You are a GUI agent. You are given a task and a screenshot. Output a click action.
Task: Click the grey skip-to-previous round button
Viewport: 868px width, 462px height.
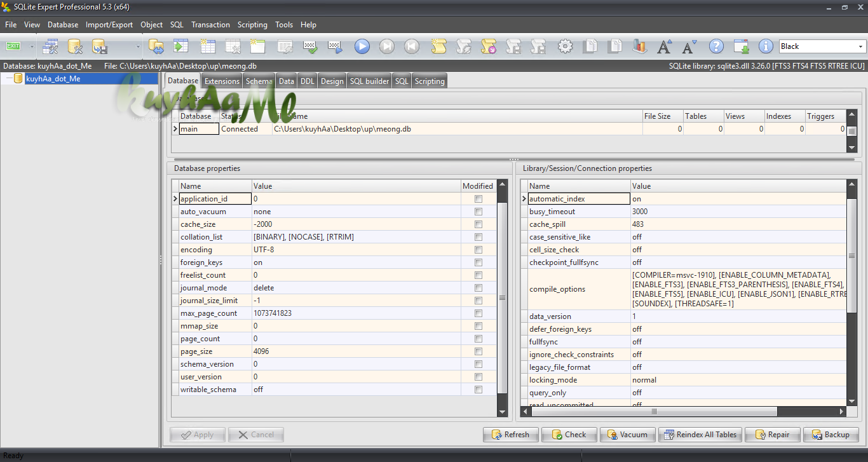[x=412, y=46]
